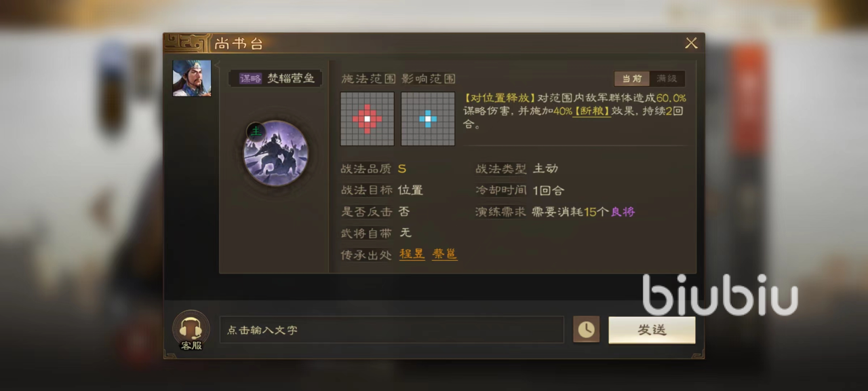Open the 程昱 inheritance source link
The image size is (868, 391).
[412, 254]
